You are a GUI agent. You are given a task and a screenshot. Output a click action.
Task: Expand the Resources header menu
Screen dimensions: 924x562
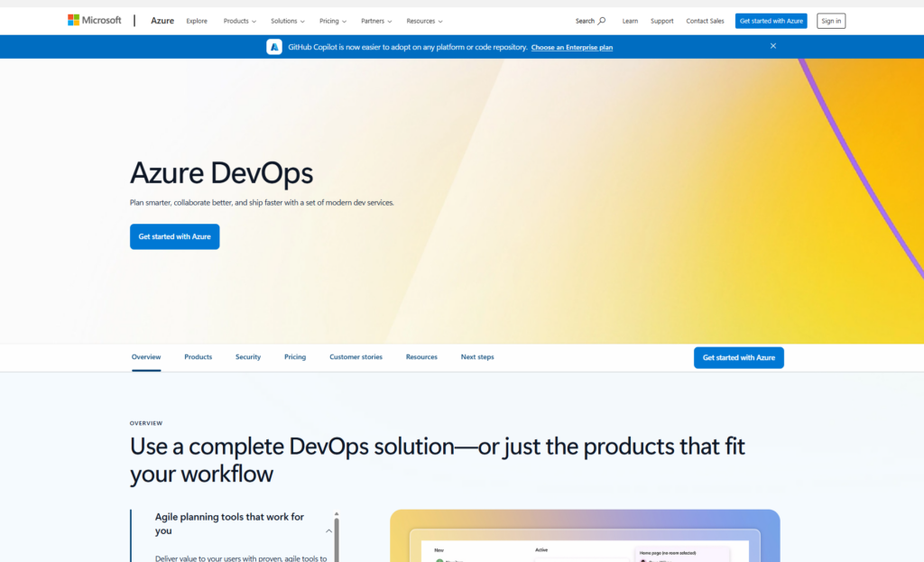click(424, 21)
